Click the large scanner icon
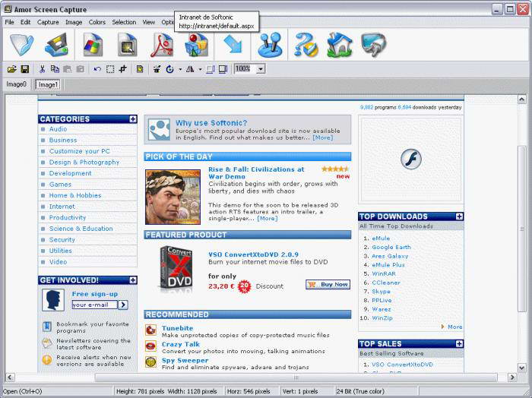Viewport: 532px width, 398px height. click(57, 44)
